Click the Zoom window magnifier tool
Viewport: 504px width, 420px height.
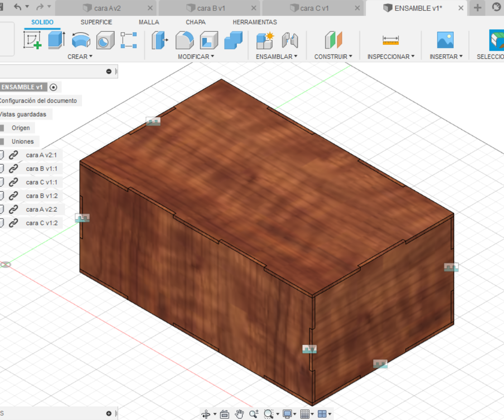pos(268,414)
